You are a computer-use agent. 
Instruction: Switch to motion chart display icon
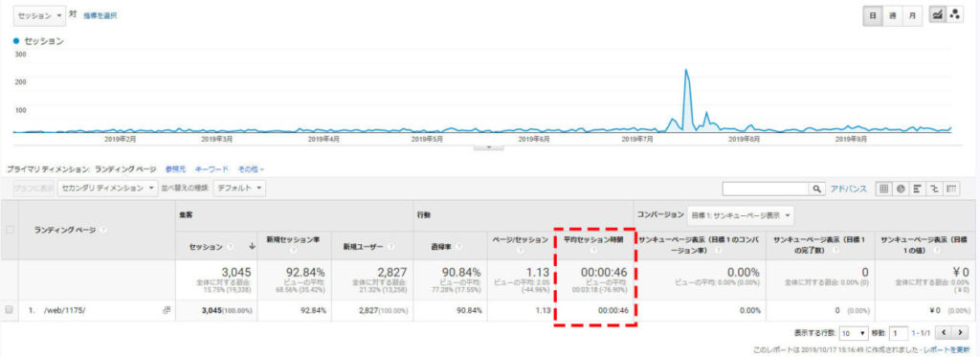pyautogui.click(x=955, y=15)
